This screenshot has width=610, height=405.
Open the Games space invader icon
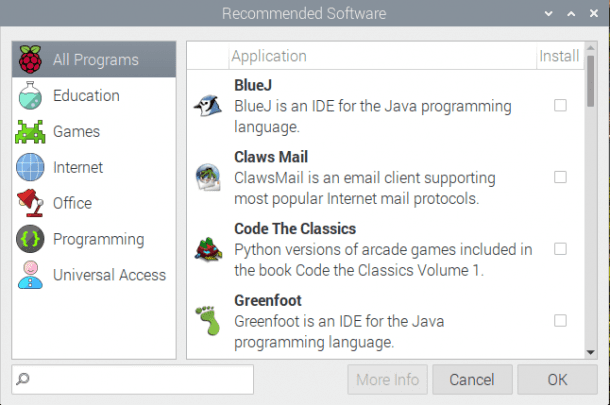(31, 132)
